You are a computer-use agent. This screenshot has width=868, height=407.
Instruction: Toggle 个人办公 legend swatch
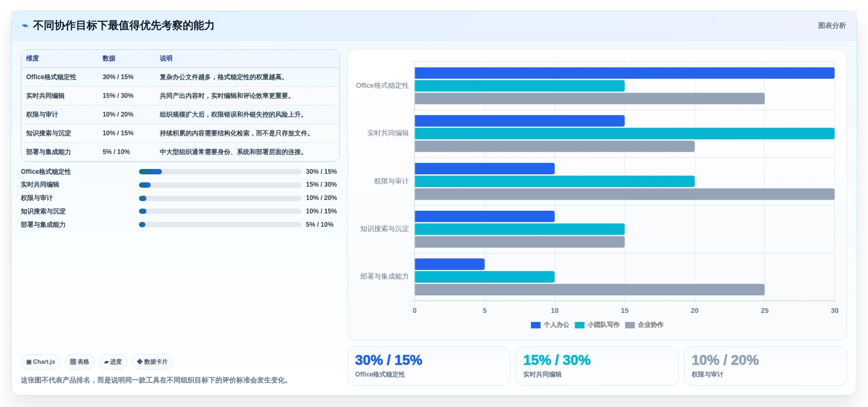click(x=536, y=325)
